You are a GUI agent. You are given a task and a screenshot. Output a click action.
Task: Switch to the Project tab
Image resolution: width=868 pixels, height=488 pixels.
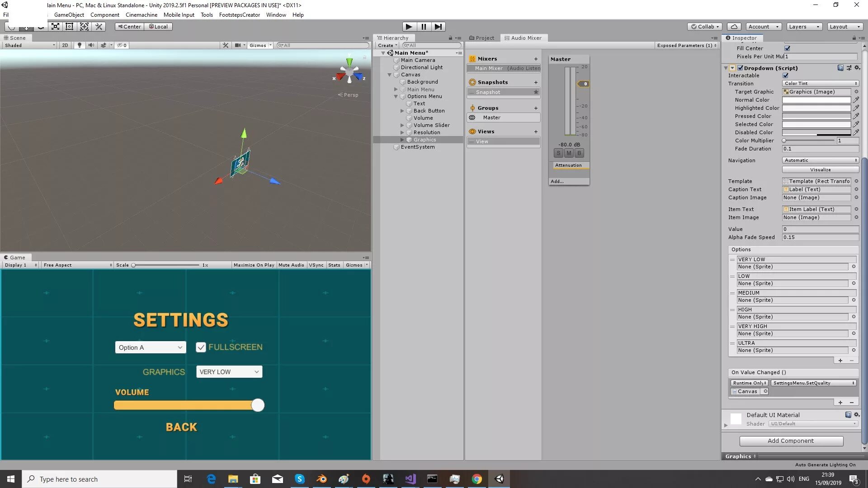482,38
